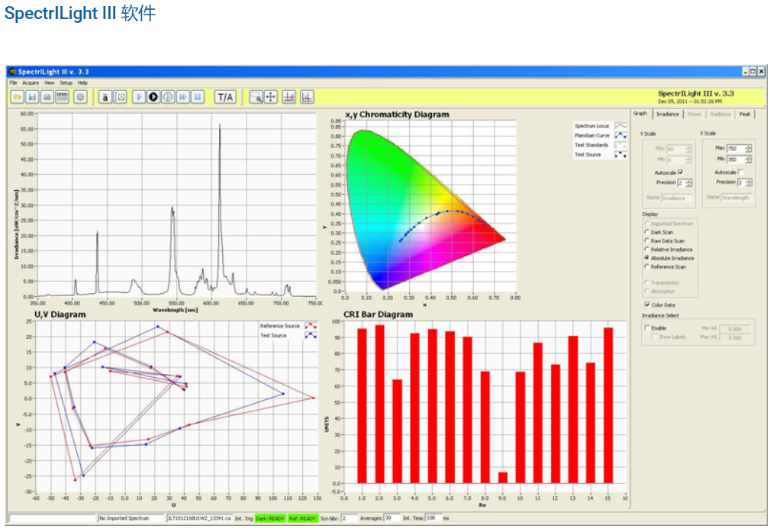Click the Int. Time input field
This screenshot has height=532, width=780.
point(434,518)
